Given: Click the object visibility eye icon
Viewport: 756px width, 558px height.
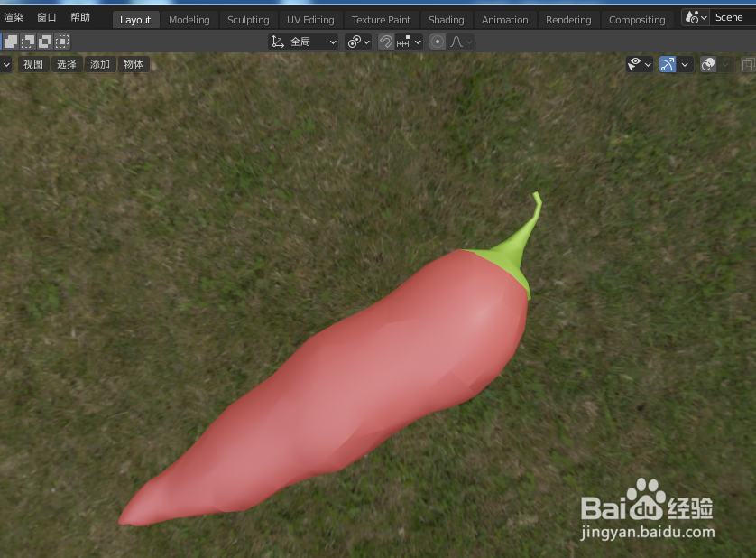Looking at the screenshot, I should (634, 63).
